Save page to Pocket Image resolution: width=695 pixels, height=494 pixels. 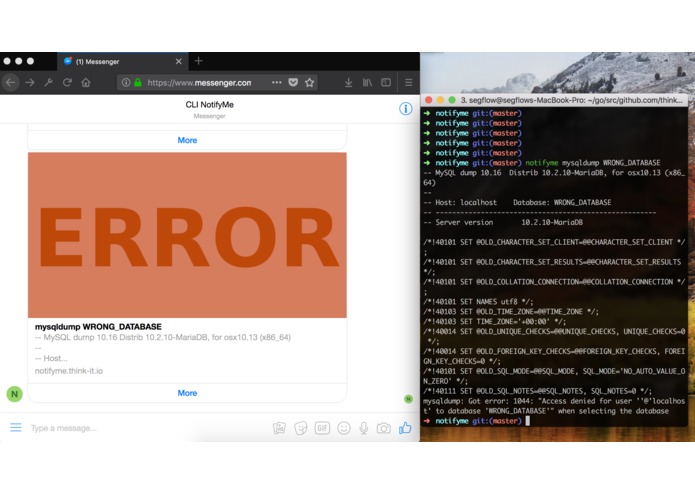coord(293,82)
